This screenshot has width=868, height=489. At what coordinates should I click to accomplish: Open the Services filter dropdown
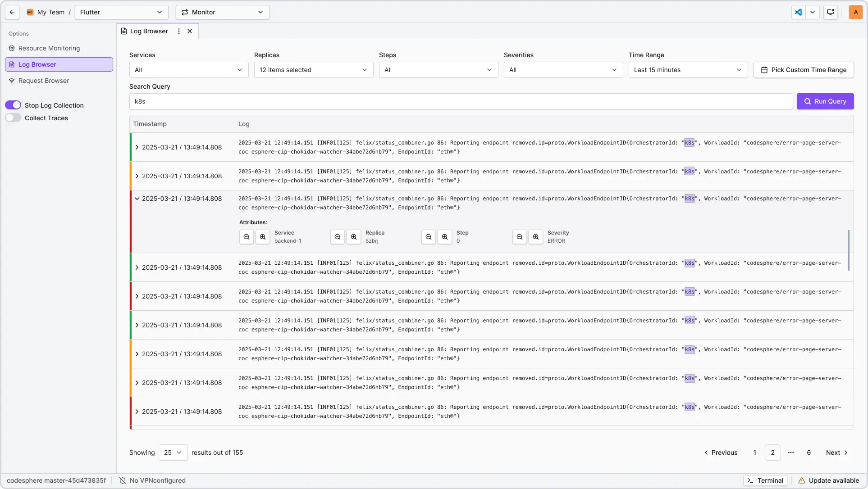pyautogui.click(x=188, y=70)
